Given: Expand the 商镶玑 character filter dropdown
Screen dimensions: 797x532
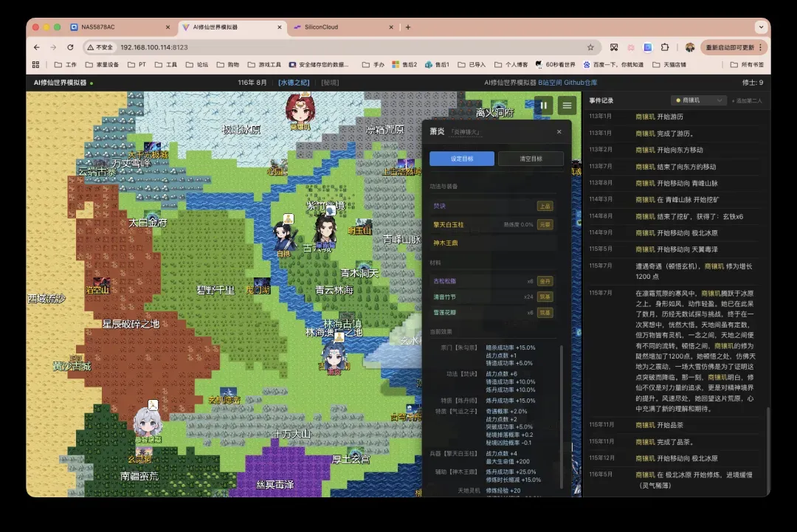Looking at the screenshot, I should [698, 100].
